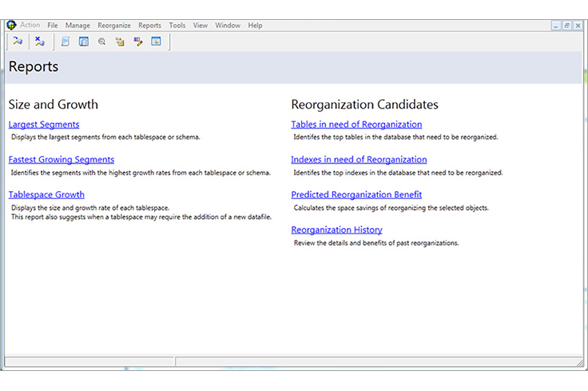Open the Reorganization History report

click(x=337, y=230)
